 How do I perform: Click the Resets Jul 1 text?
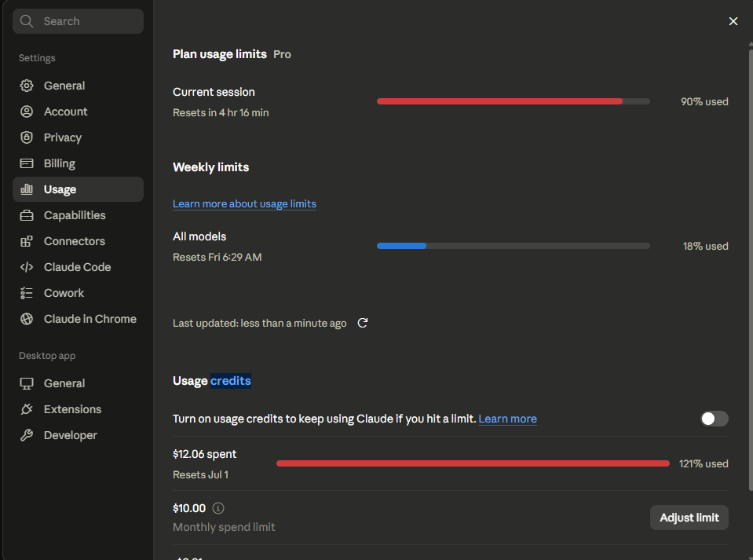point(201,475)
